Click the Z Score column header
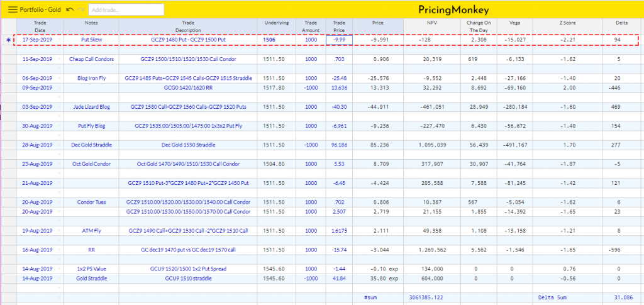Image resolution: width=644 pixels, height=305 pixels. pyautogui.click(x=567, y=26)
